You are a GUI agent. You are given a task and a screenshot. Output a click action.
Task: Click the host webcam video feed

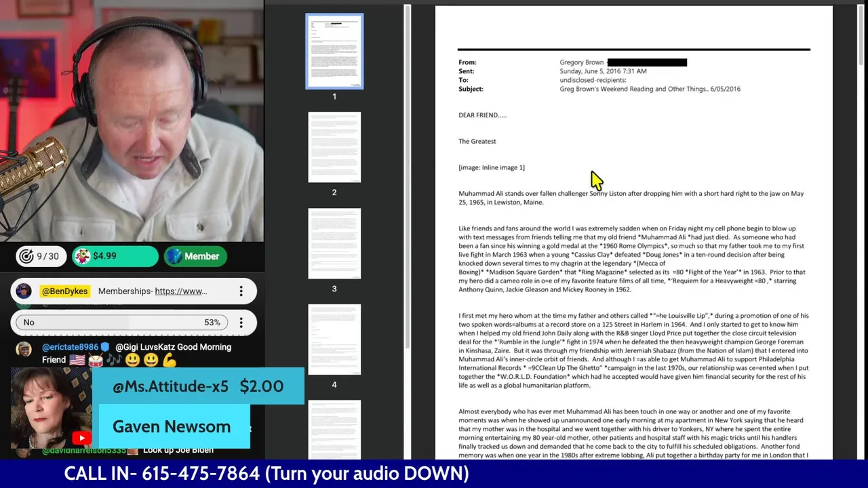[132, 121]
